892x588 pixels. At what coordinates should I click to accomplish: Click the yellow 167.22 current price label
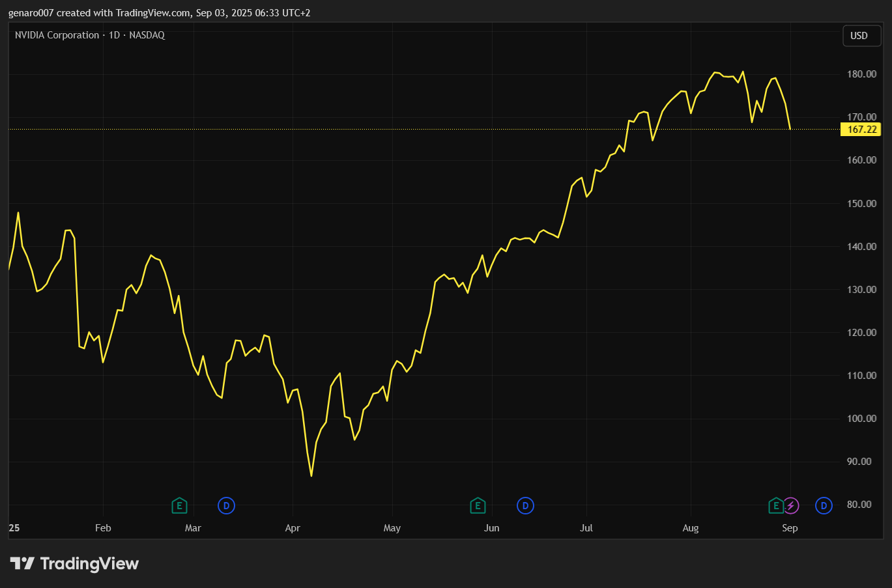pyautogui.click(x=861, y=130)
